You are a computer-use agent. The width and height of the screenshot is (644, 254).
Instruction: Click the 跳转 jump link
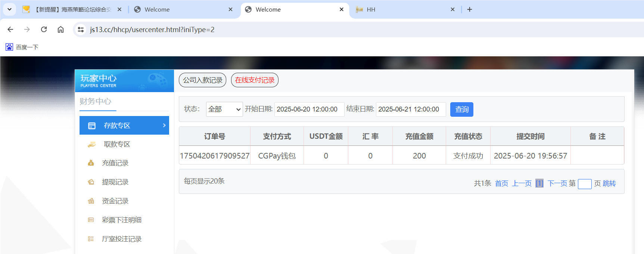609,184
